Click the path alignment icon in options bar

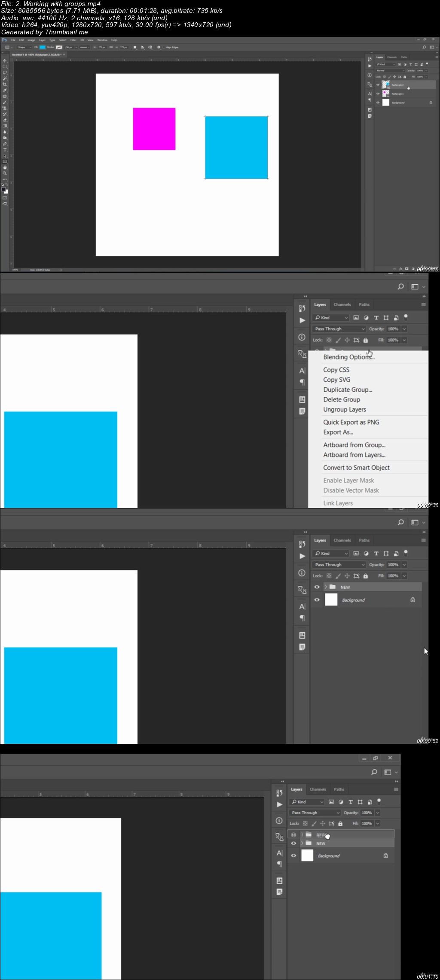click(142, 47)
